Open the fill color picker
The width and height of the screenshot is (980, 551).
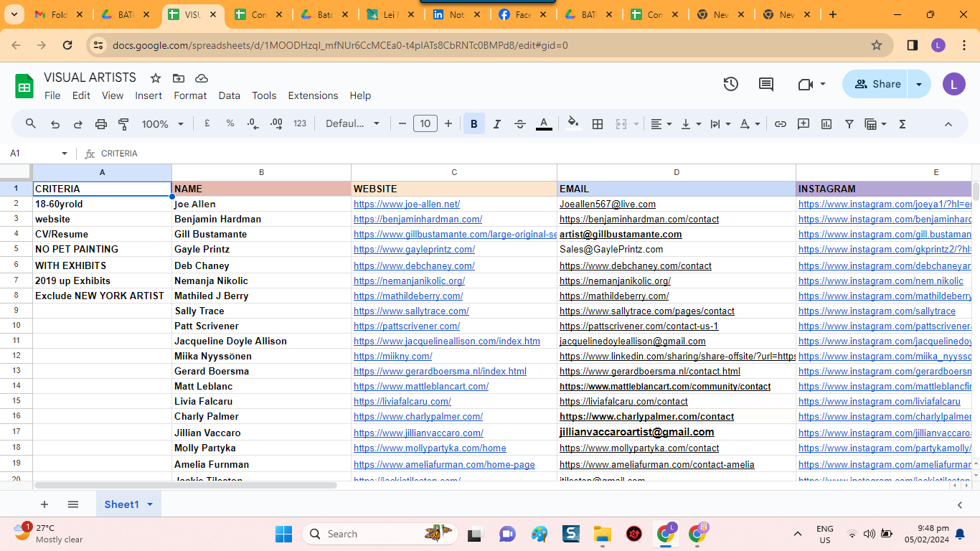coord(573,123)
